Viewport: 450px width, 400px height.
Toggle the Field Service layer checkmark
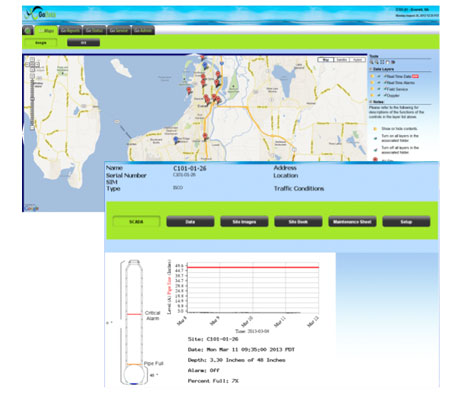coord(379,89)
